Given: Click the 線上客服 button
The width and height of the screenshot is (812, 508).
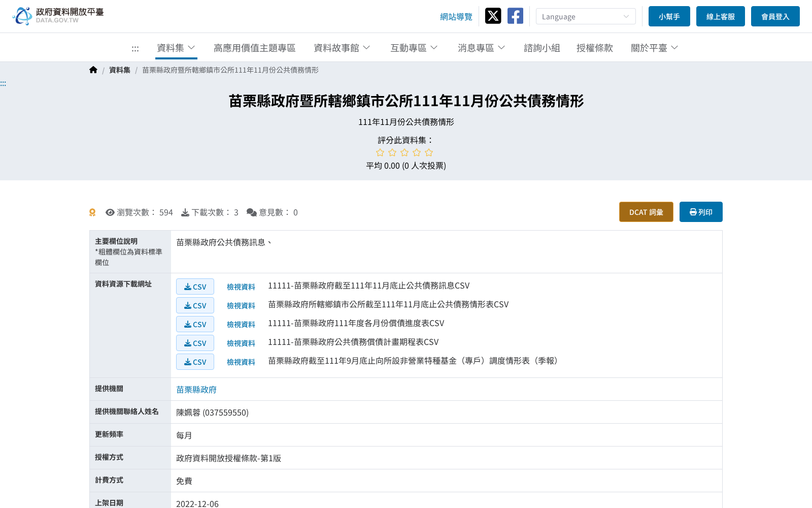Looking at the screenshot, I should click(x=721, y=16).
